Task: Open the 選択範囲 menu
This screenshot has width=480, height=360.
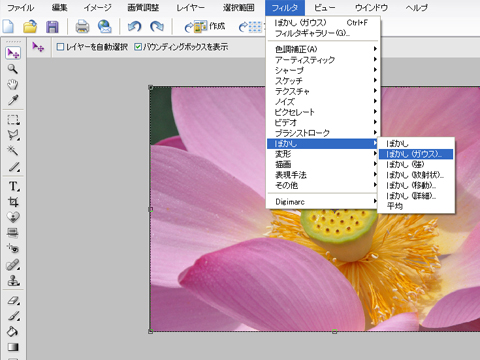Action: tap(239, 8)
